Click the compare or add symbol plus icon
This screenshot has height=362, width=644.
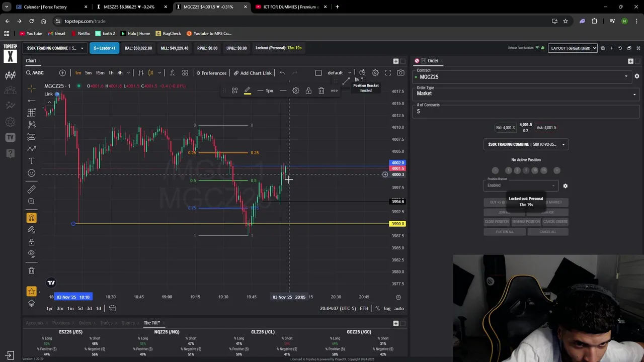point(62,73)
